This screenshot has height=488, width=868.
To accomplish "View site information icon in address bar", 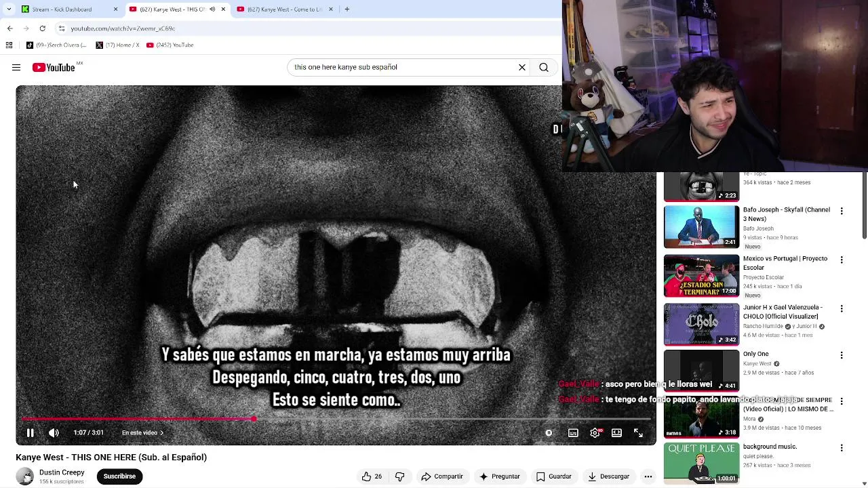I will tap(62, 28).
